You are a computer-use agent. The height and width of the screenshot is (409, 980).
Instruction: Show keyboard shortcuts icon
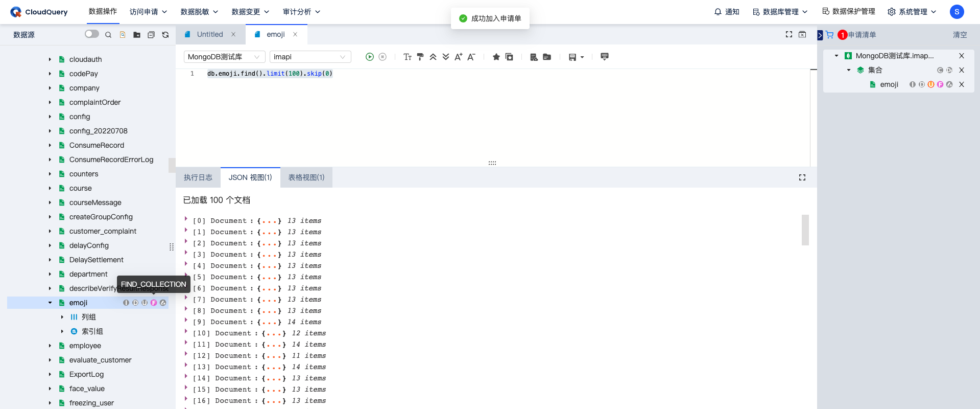605,56
